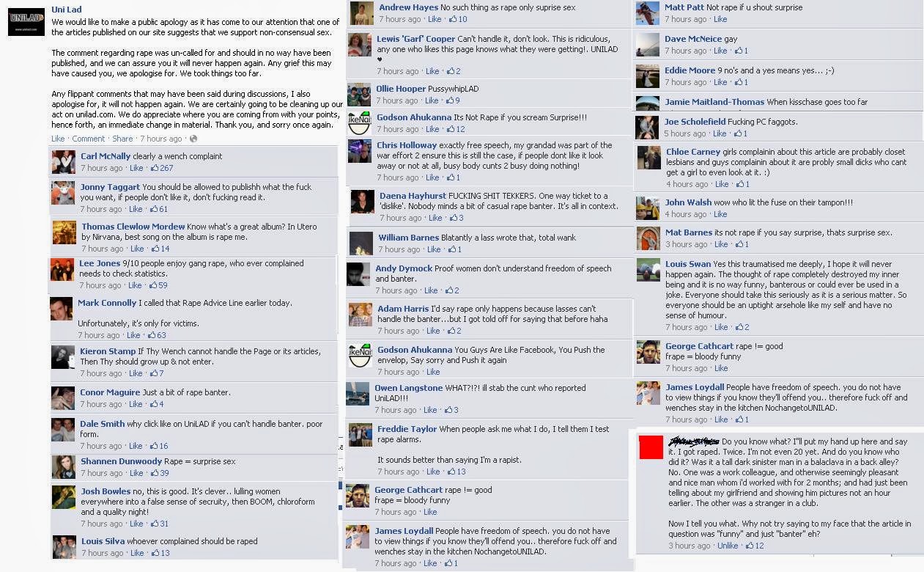
Task: Open Shannen Dunwoody's profile picture
Action: point(64,467)
